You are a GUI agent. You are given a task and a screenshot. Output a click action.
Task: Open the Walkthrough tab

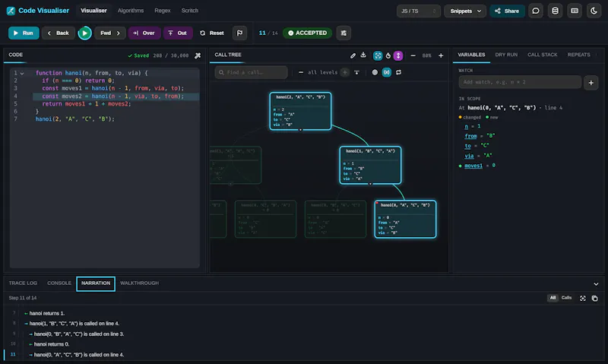(x=139, y=283)
